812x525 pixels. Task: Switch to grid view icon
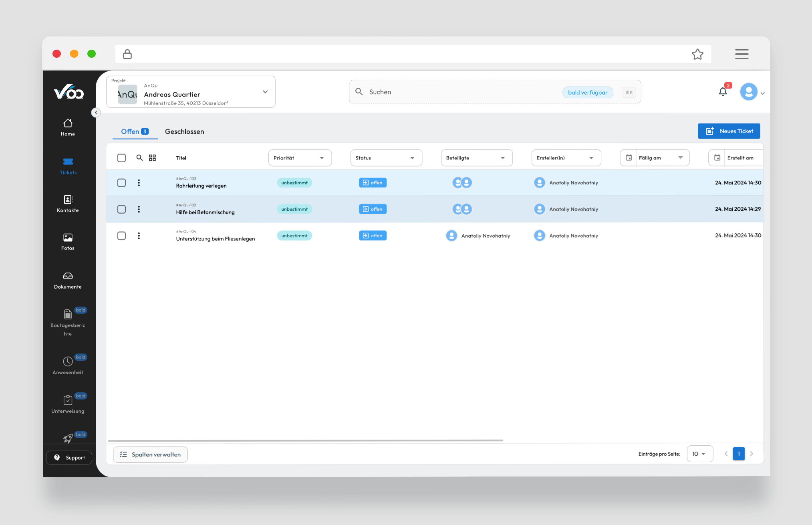pos(152,158)
